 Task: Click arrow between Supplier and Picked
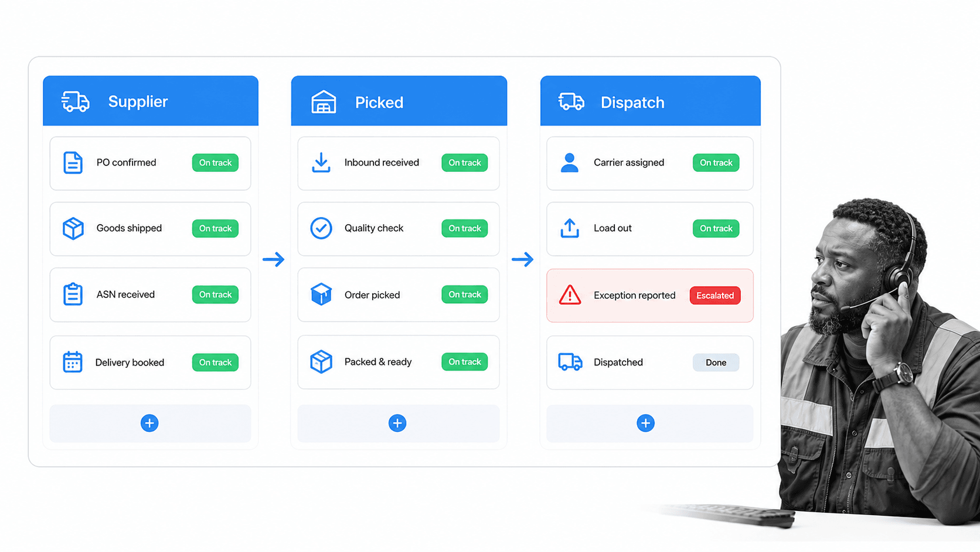(274, 259)
